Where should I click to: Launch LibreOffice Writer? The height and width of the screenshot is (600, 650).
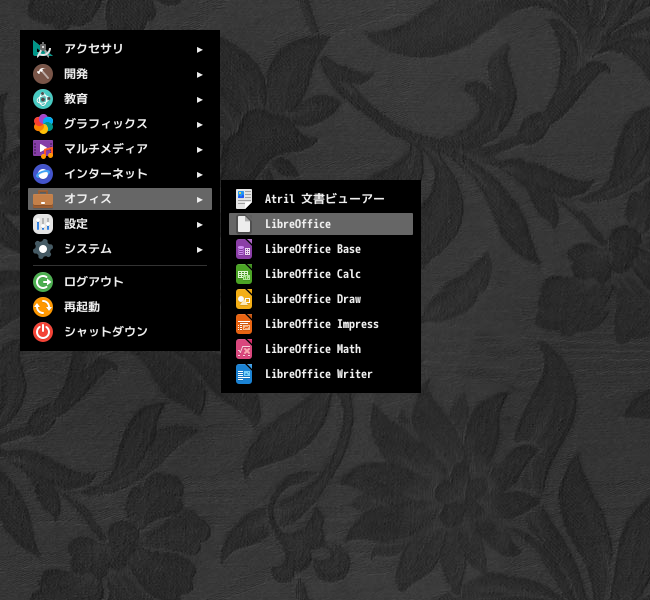(321, 374)
